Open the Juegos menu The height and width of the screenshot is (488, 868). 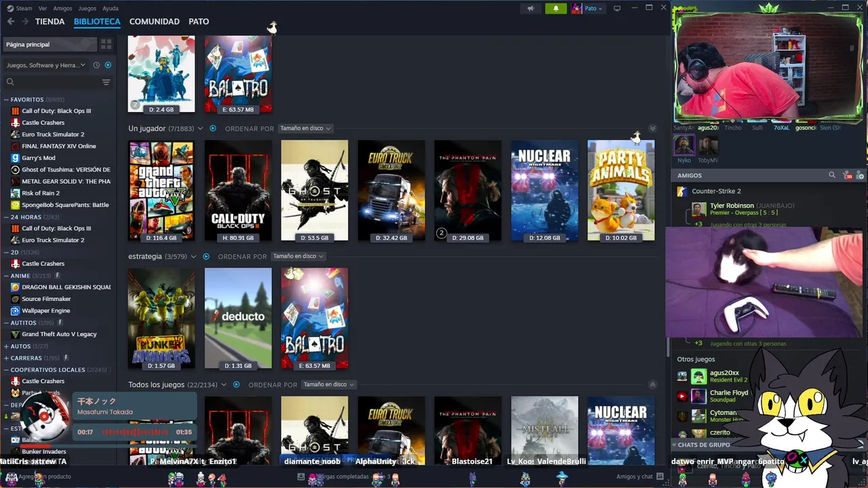click(x=87, y=8)
